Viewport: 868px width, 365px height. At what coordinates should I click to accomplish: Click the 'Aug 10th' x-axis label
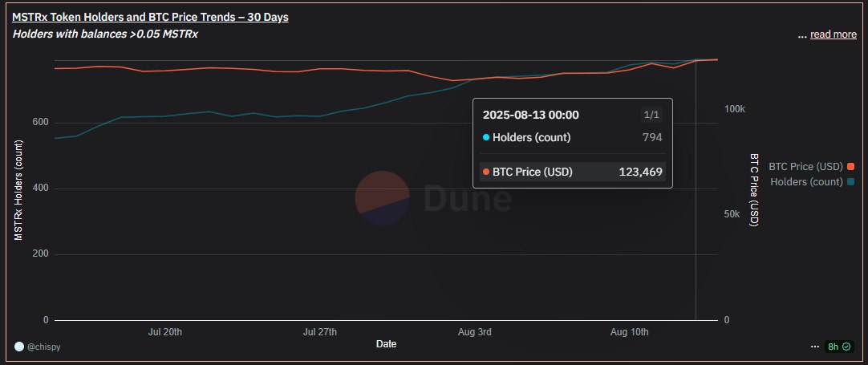point(630,332)
